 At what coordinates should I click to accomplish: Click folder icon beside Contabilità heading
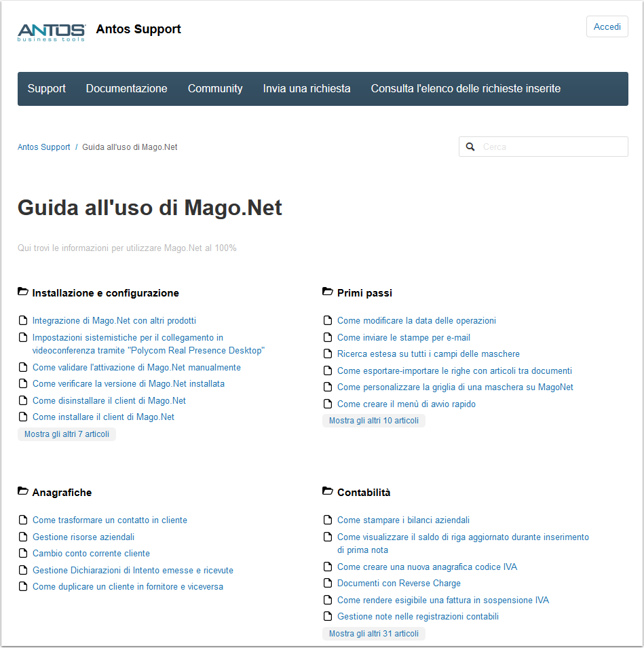[328, 491]
